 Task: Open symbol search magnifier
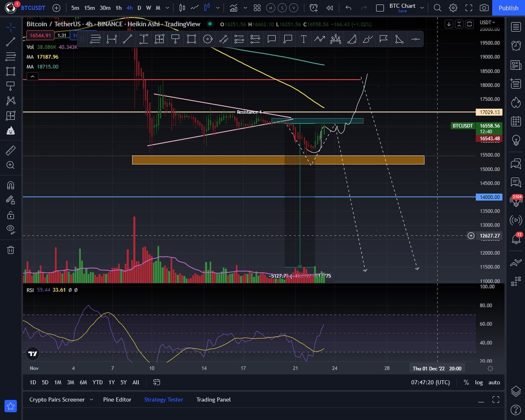click(x=437, y=8)
